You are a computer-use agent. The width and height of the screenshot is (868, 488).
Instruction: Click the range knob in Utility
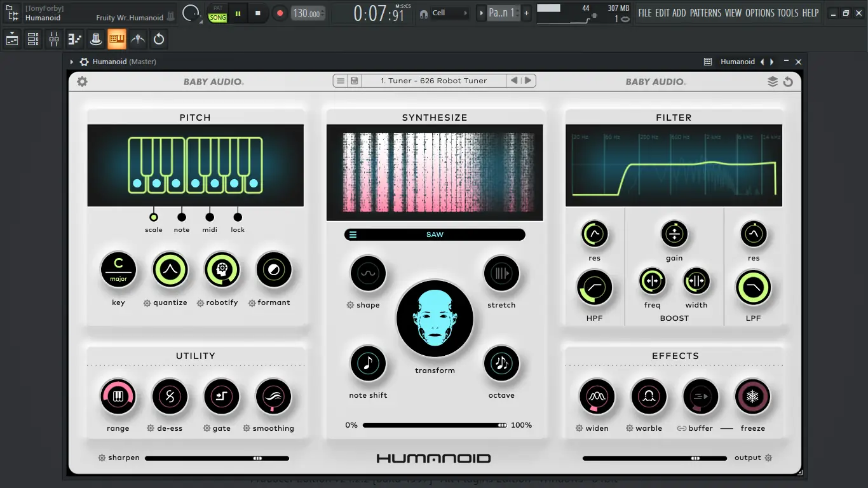pos(118,397)
